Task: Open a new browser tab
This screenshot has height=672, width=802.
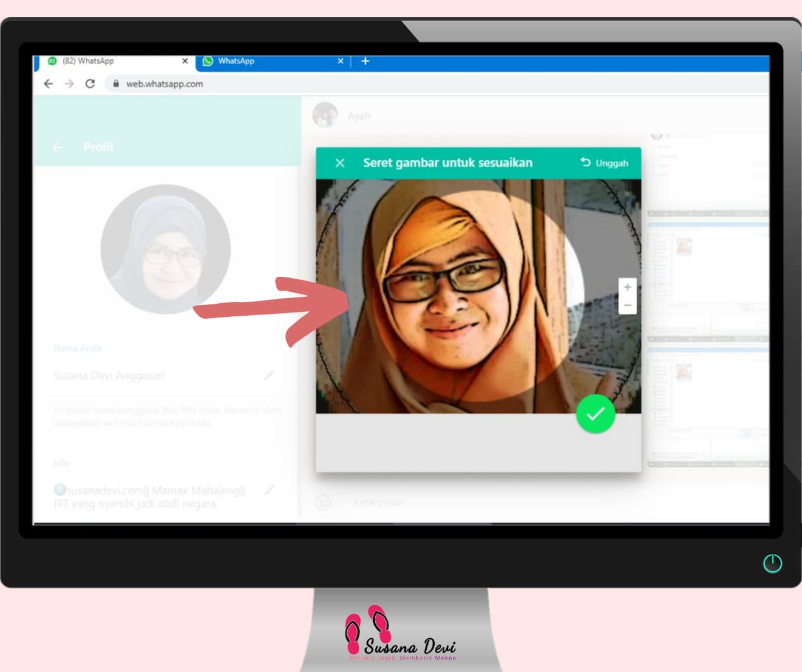Action: (365, 61)
